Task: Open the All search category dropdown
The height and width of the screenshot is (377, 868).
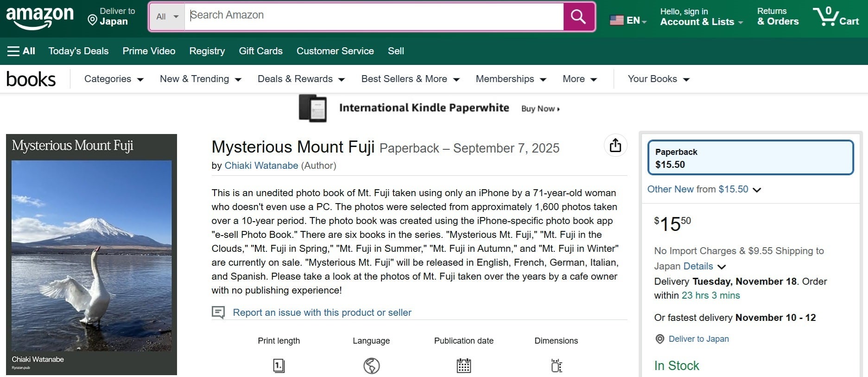Action: [x=167, y=17]
